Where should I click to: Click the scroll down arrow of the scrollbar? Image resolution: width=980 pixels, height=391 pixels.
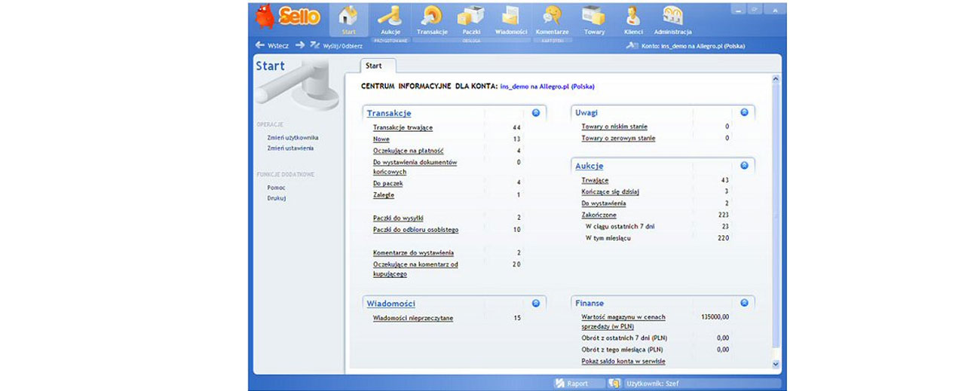tap(776, 363)
